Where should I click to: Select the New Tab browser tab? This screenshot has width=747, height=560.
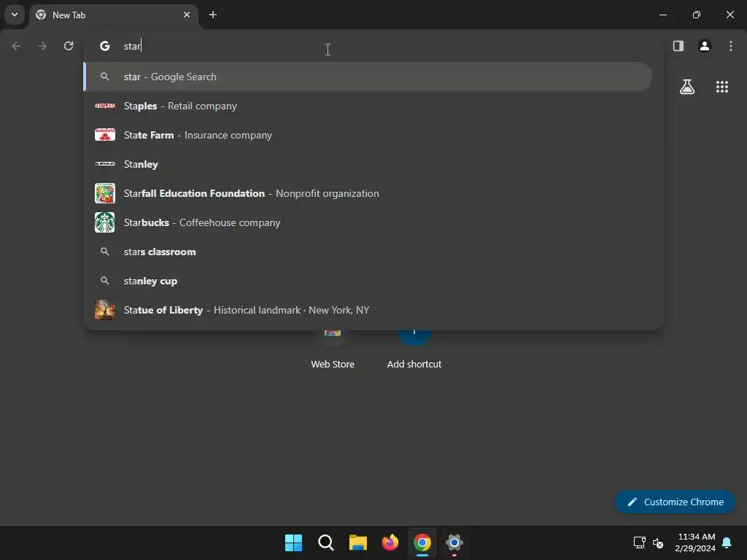(x=115, y=15)
